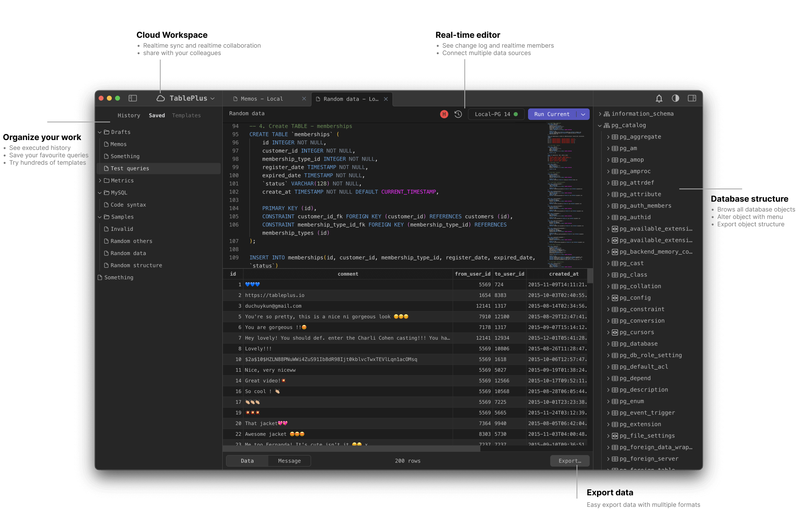Screen dimensions: 812x529
Task: Switch to the Templates tab
Action: (x=186, y=115)
